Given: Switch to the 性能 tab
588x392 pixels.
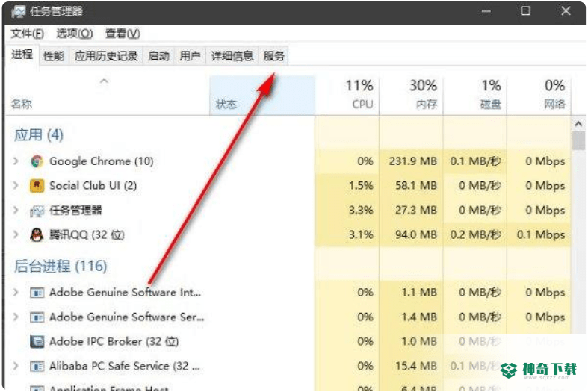Looking at the screenshot, I should click(x=54, y=56).
